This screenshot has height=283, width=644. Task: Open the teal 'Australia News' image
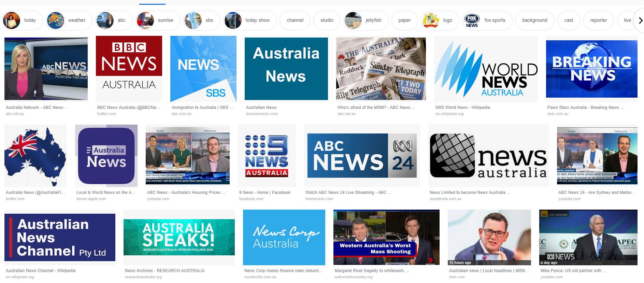pos(286,69)
